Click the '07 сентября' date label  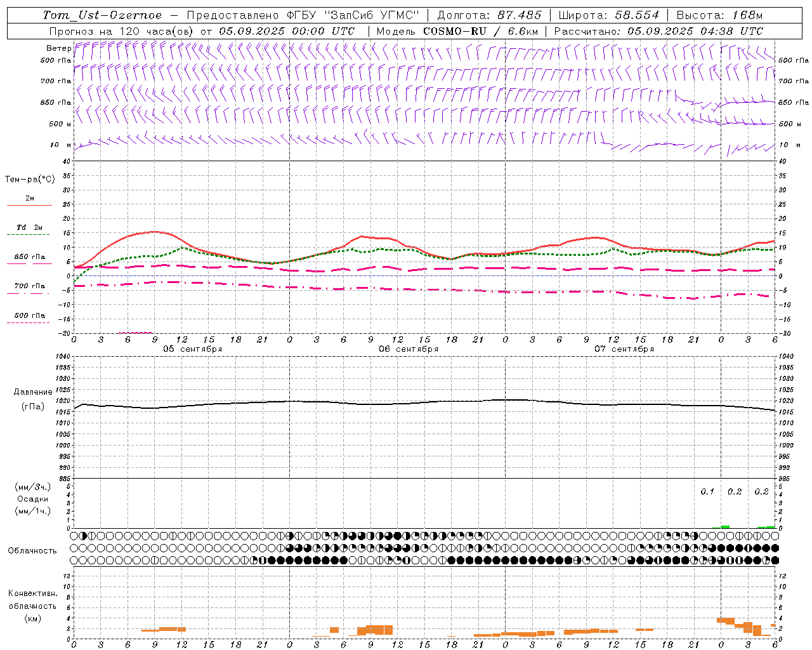tap(624, 349)
